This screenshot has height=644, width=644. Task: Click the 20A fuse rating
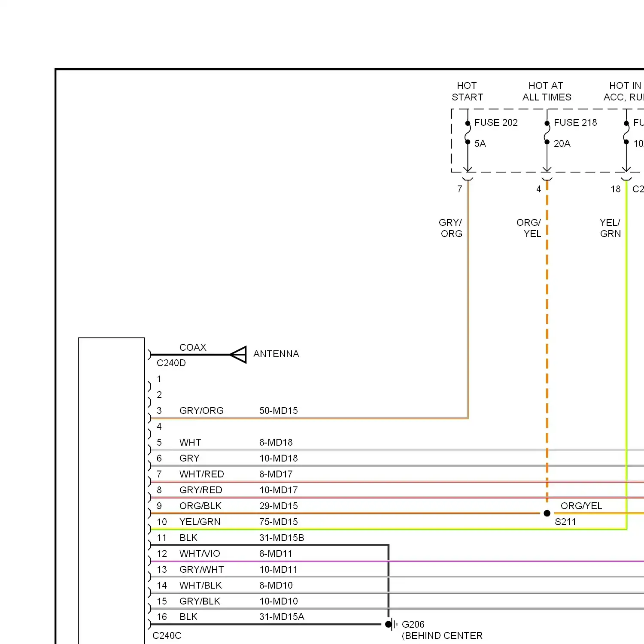[x=562, y=143]
